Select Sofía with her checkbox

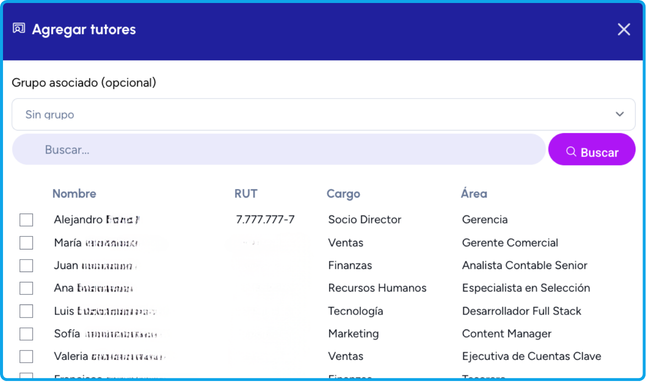point(26,333)
